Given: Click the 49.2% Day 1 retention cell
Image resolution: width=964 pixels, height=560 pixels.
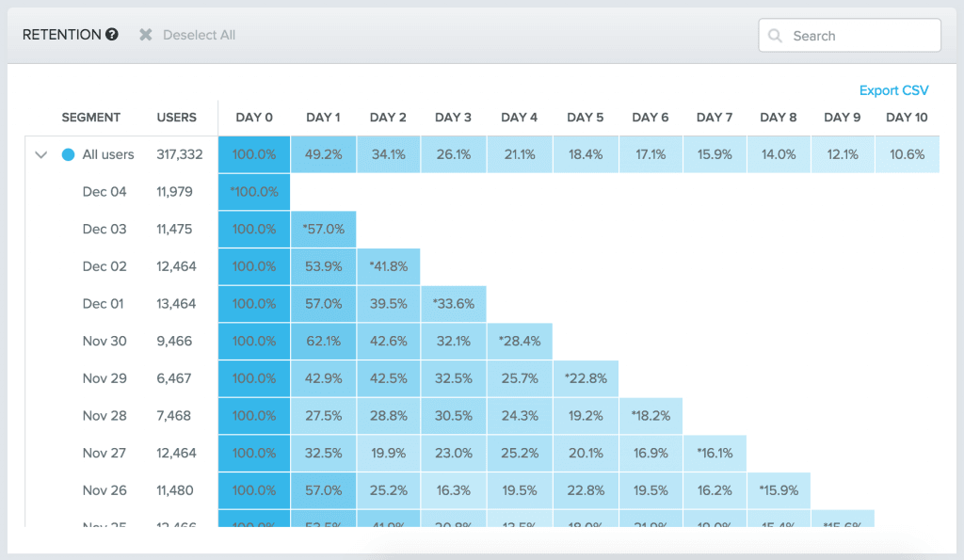Looking at the screenshot, I should tap(322, 154).
